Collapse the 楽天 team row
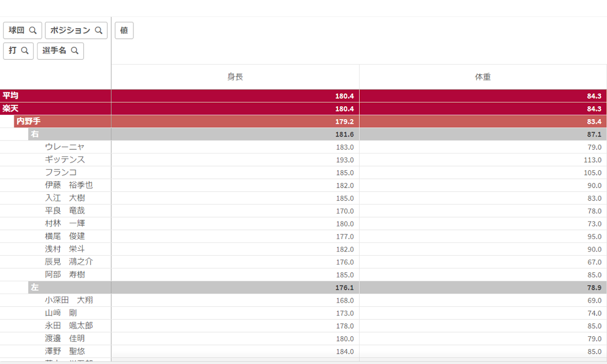This screenshot has height=364, width=607. 10,108
